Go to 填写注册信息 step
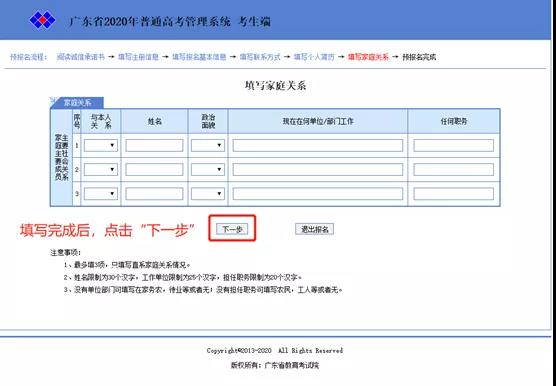The image size is (556, 386). (x=138, y=57)
